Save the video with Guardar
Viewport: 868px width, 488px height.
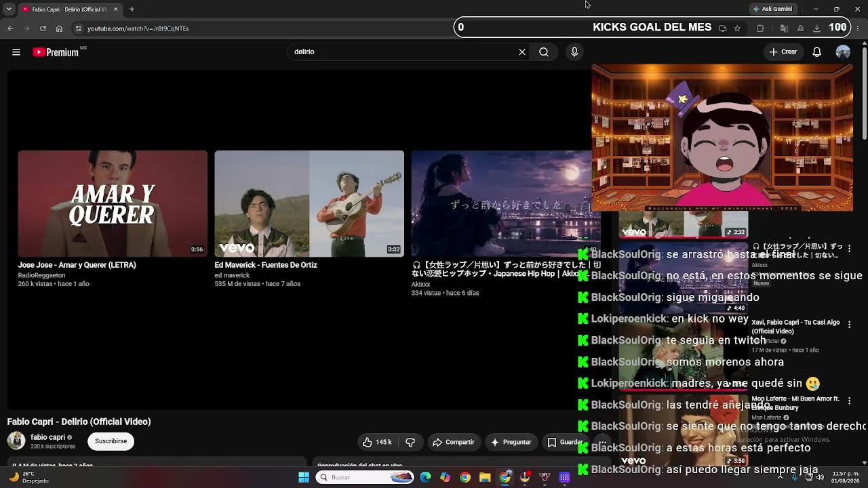(x=566, y=442)
